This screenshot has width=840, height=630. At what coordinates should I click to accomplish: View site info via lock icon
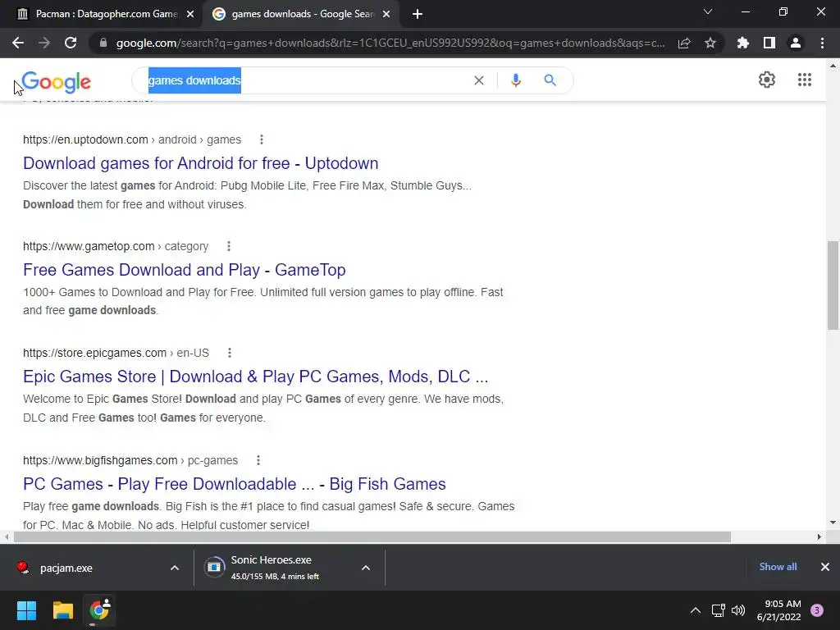tap(103, 43)
